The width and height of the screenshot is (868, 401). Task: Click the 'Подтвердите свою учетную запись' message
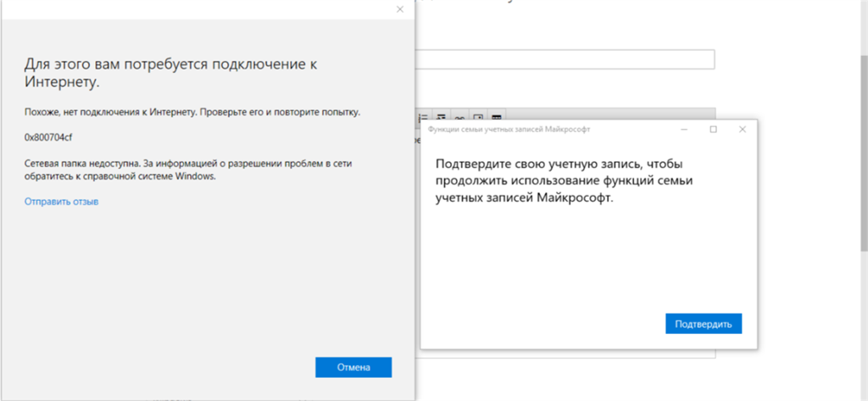[565, 181]
